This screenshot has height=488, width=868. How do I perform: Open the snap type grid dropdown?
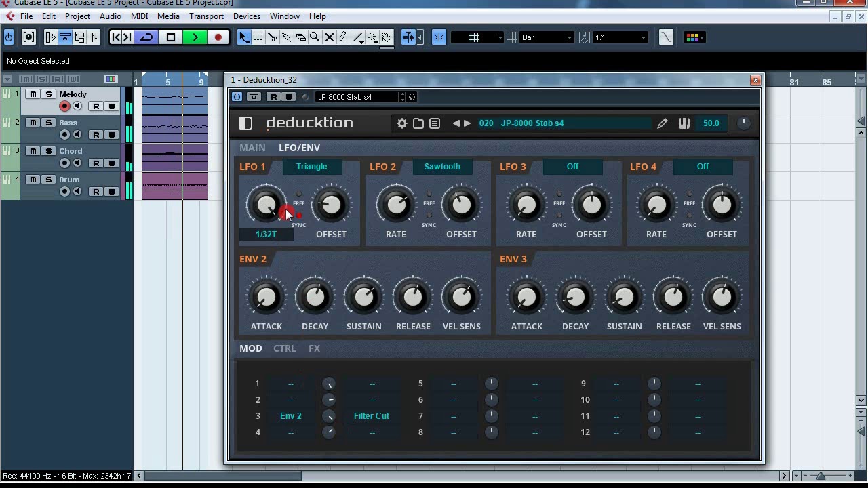click(x=478, y=37)
